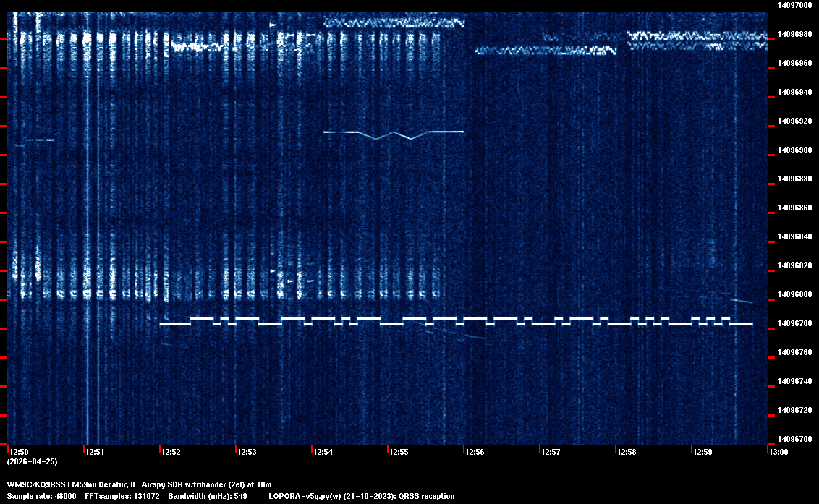The height and width of the screenshot is (504, 819).
Task: Click the 12:56 time marker
Action: click(x=475, y=453)
